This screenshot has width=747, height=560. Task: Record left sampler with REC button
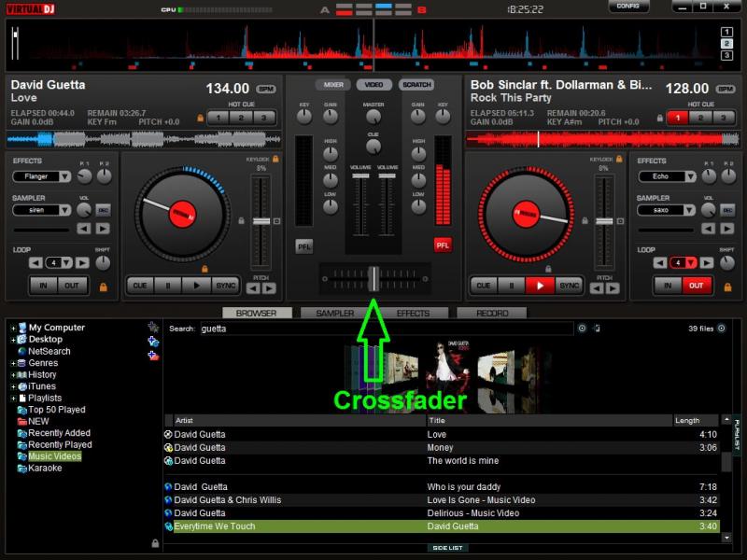click(x=103, y=210)
